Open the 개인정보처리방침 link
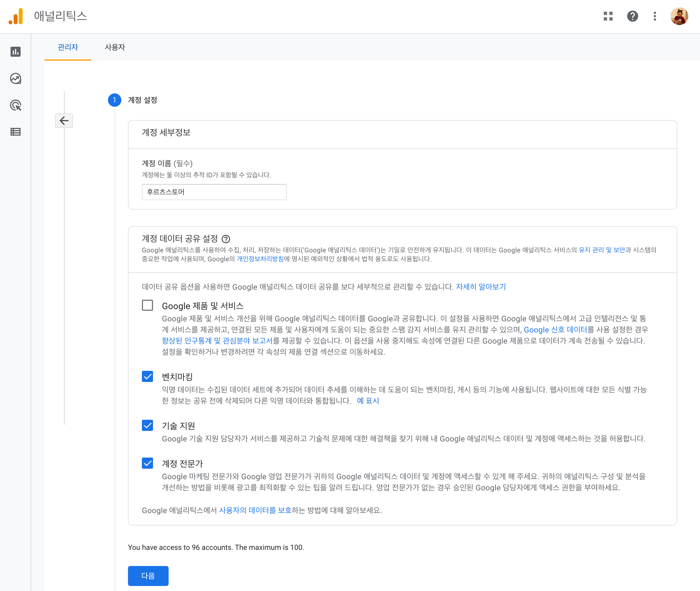 pos(260,259)
